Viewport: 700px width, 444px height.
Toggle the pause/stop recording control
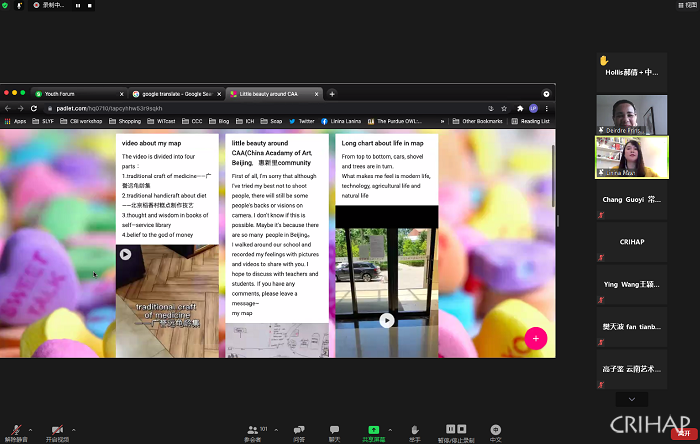click(454, 429)
